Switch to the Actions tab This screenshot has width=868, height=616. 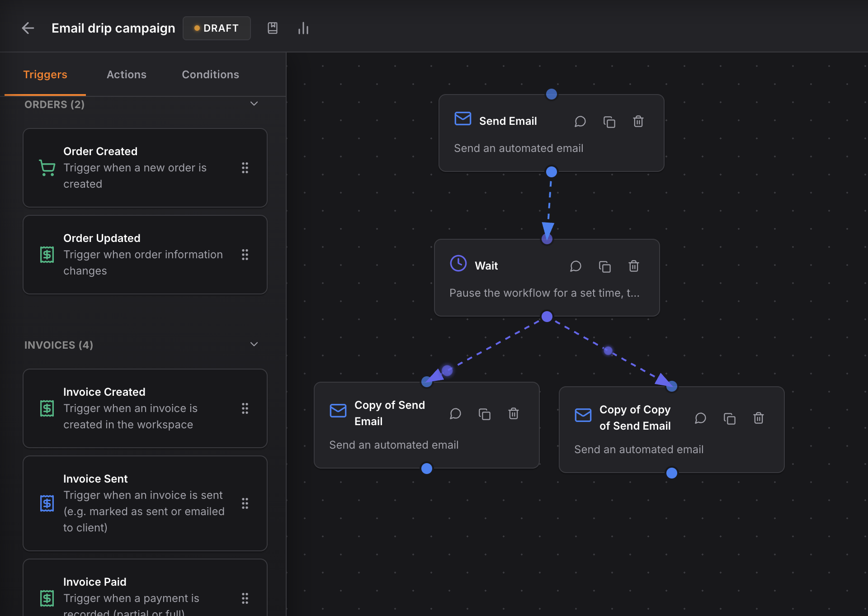click(x=127, y=74)
